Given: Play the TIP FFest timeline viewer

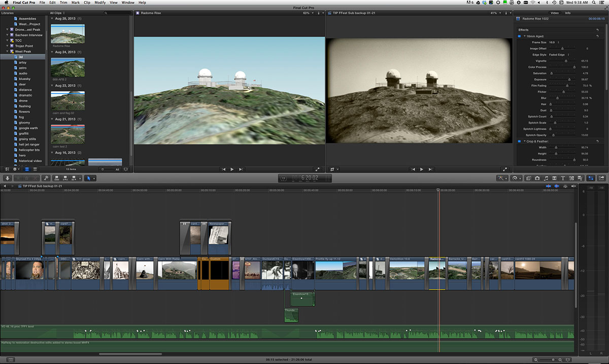Looking at the screenshot, I should coord(421,169).
